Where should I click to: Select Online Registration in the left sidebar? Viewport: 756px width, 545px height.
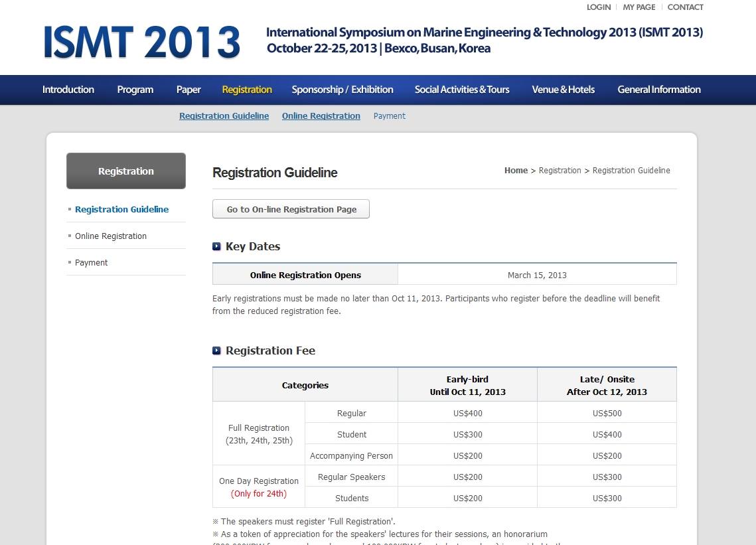(x=111, y=236)
